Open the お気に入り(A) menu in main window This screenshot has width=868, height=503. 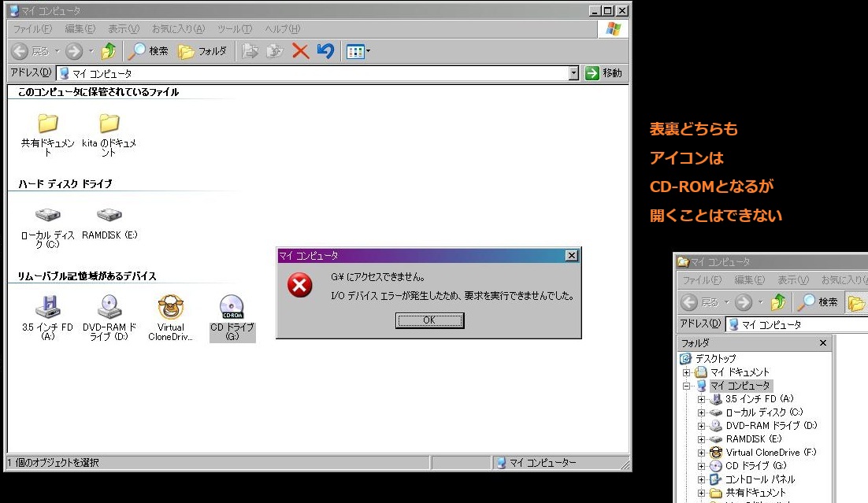point(178,29)
